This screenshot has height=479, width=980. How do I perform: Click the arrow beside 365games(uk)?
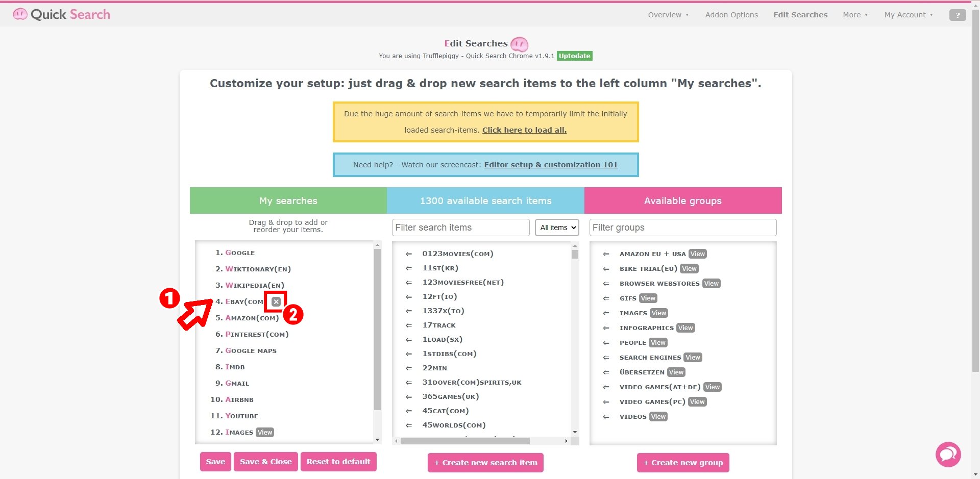tap(409, 396)
